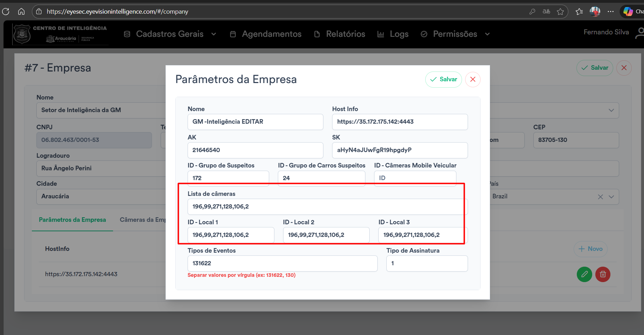
Task: Click the red trash delete icon
Action: tap(603, 274)
